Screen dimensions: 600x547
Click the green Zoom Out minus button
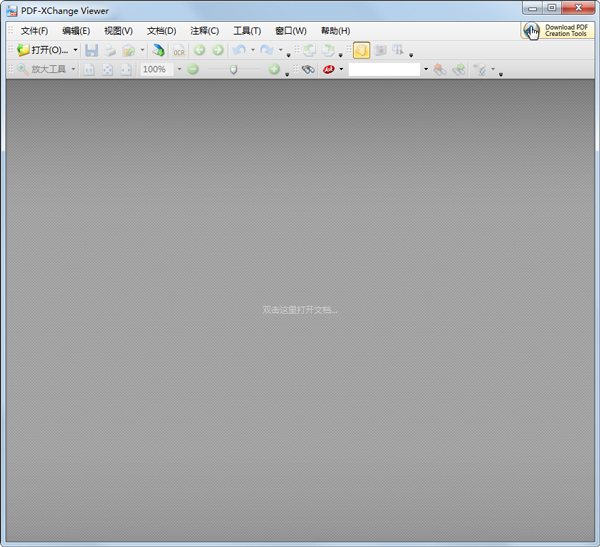click(193, 69)
